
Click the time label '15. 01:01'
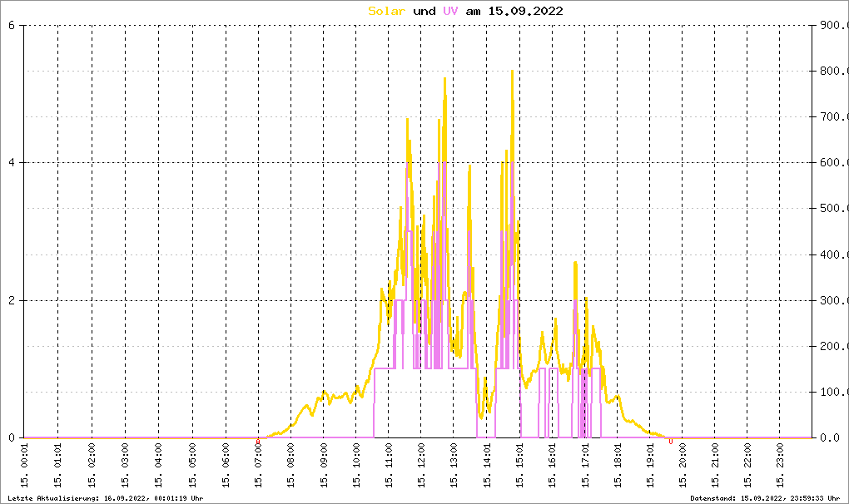tap(58, 466)
